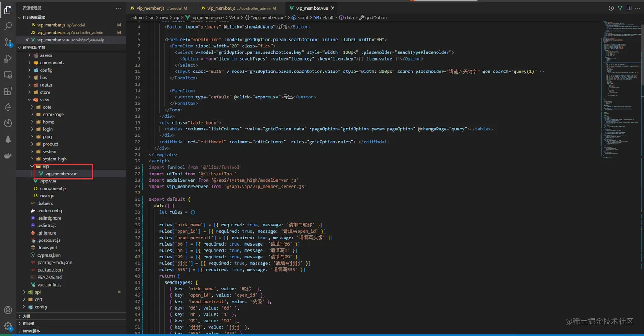
Task: Expand the 大纲 outline section
Action: tap(71, 316)
